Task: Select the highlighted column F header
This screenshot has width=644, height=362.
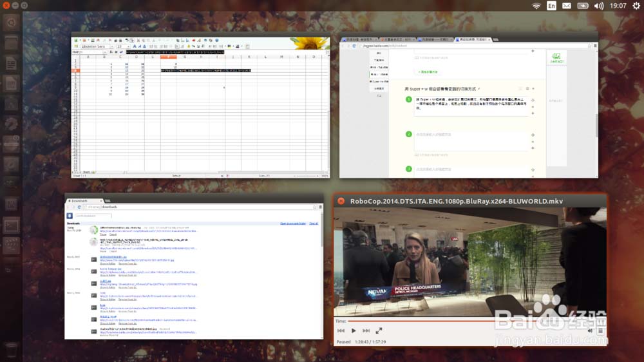Action: tap(168, 57)
